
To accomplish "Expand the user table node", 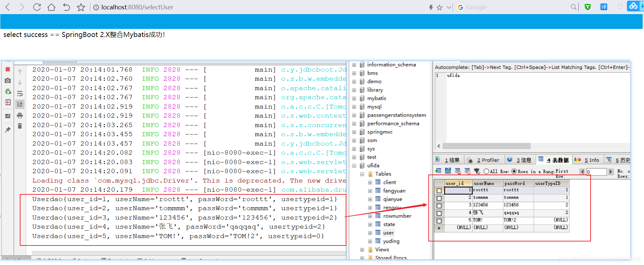I will 370,233.
